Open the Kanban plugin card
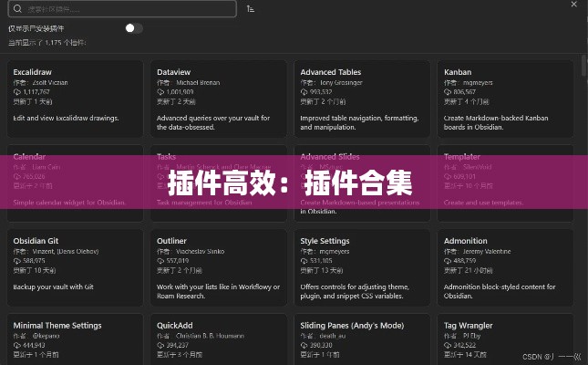This screenshot has height=365, width=588. coord(505,99)
